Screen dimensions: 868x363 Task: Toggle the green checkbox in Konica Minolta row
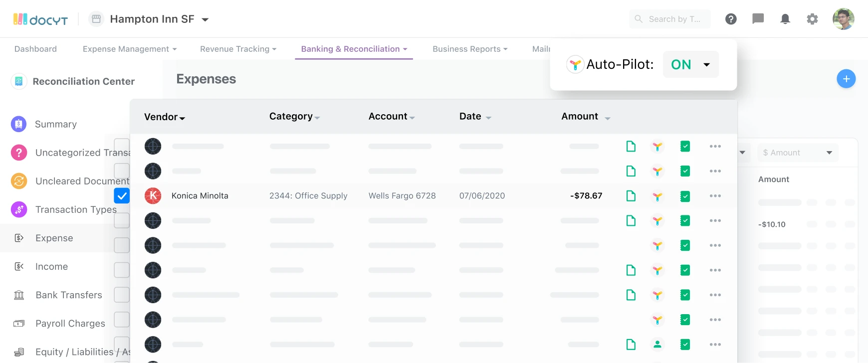[685, 196]
